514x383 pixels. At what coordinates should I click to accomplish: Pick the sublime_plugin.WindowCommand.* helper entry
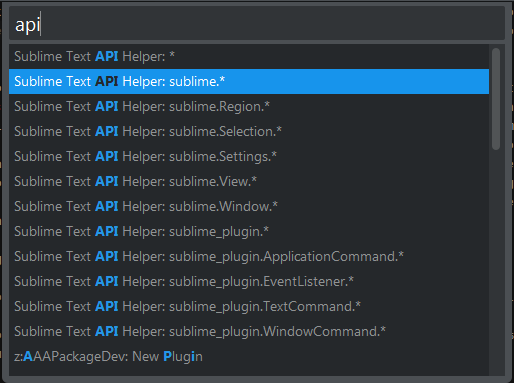(x=249, y=331)
